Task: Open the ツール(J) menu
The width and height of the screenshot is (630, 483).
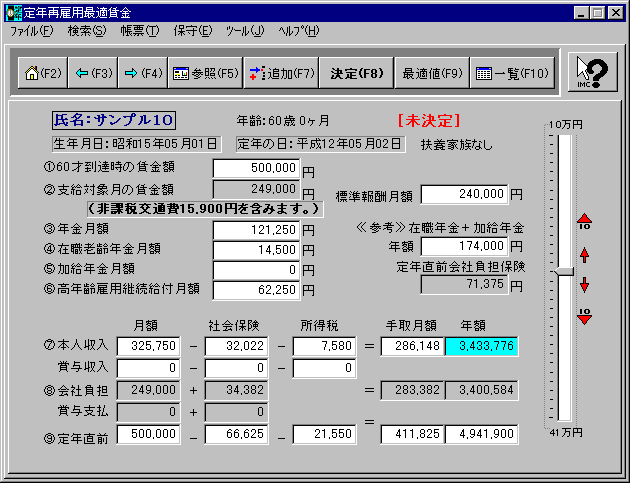Action: [244, 31]
